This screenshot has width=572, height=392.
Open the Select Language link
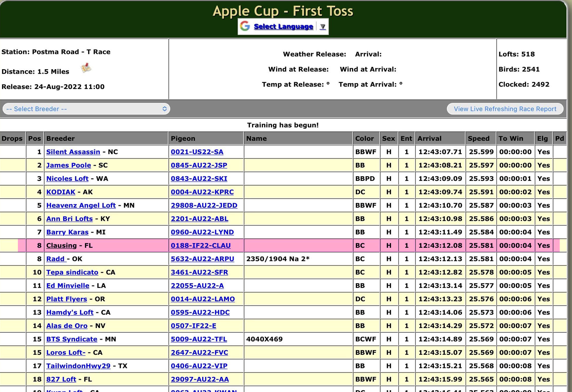[283, 27]
